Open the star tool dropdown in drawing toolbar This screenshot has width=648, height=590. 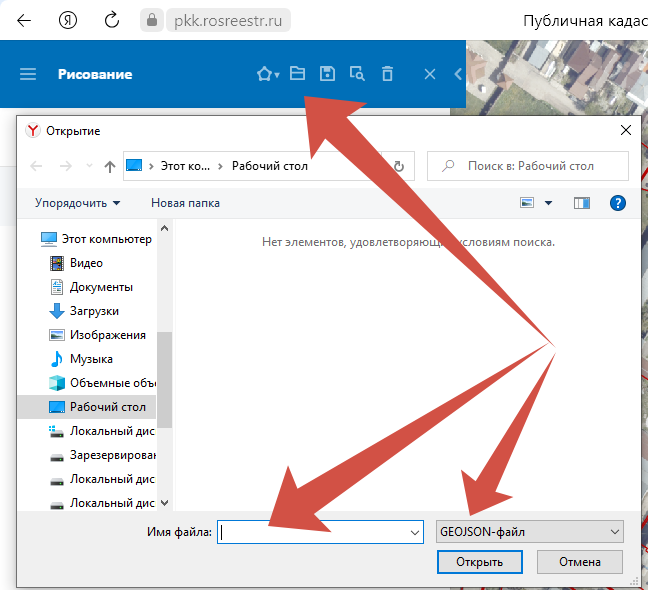pos(267,74)
